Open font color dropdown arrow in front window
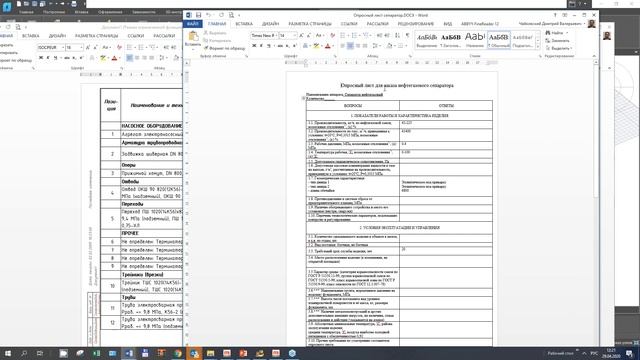640x360 pixels. click(x=332, y=46)
